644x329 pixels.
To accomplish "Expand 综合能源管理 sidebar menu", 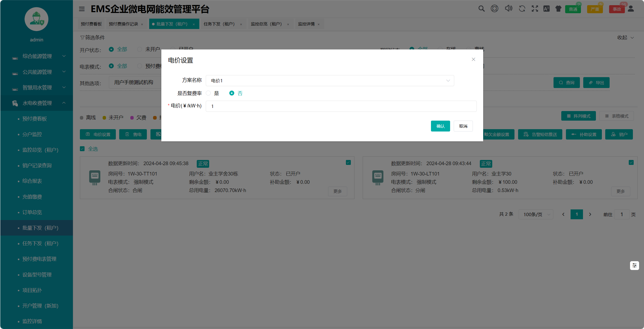I will [37, 56].
